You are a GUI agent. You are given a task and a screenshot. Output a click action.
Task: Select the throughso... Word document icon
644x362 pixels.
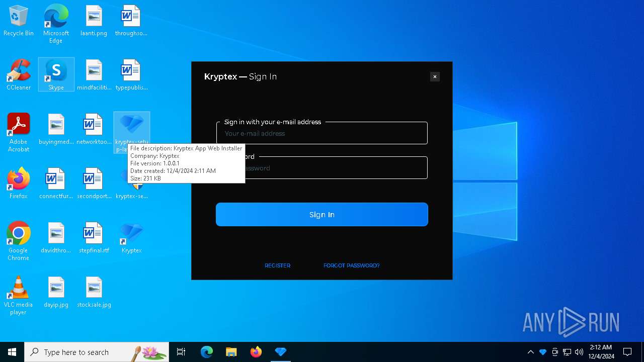(x=131, y=21)
